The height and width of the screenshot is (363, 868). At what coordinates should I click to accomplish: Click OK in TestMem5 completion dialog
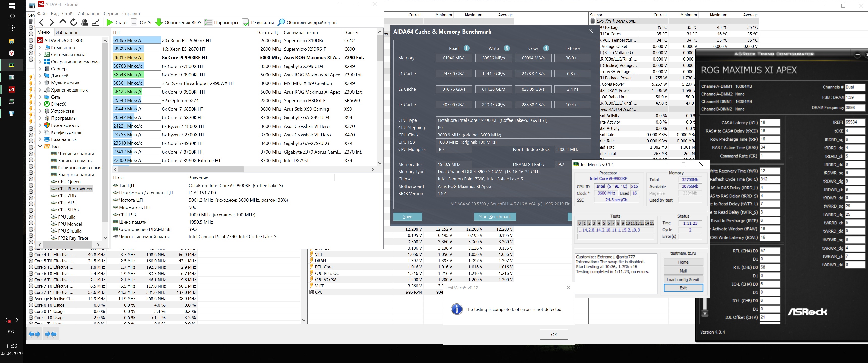(x=554, y=334)
